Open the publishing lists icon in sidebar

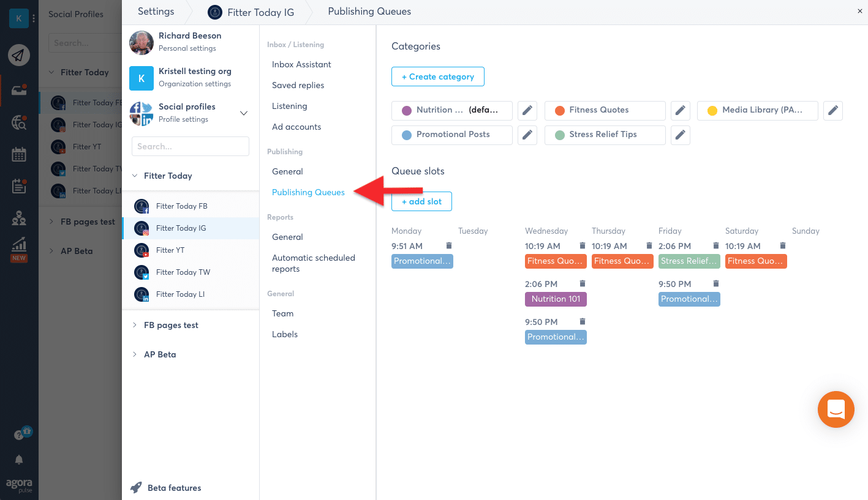[19, 186]
